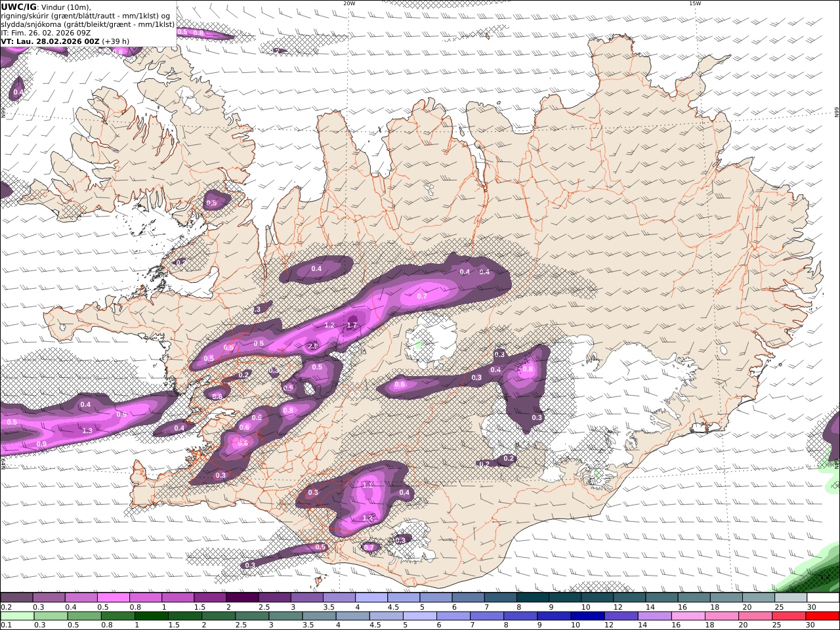Click the '15W' longitude label at map top
Screen dimensions: 840x630
(x=695, y=3)
